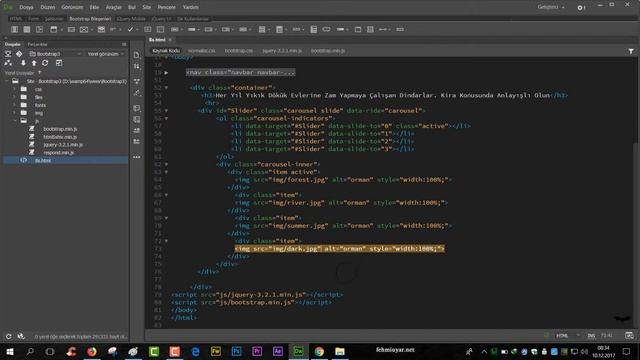Open Documents icon in vertical code toolbar
The image size is (640, 360).
137,55
